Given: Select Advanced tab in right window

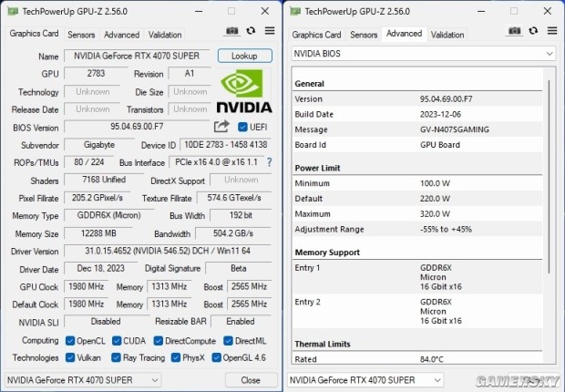Looking at the screenshot, I should coord(405,34).
